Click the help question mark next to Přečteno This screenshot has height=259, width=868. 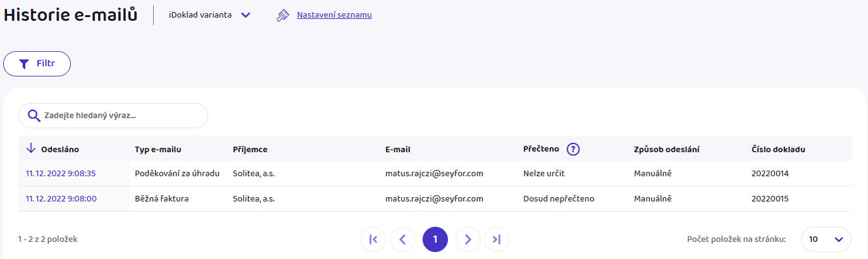[573, 149]
